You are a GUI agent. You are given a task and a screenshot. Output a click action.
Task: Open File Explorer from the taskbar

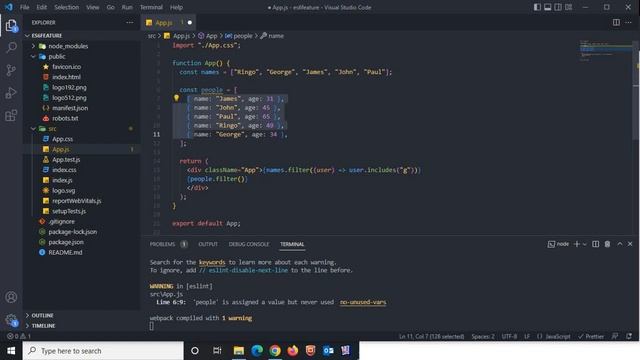click(239, 351)
